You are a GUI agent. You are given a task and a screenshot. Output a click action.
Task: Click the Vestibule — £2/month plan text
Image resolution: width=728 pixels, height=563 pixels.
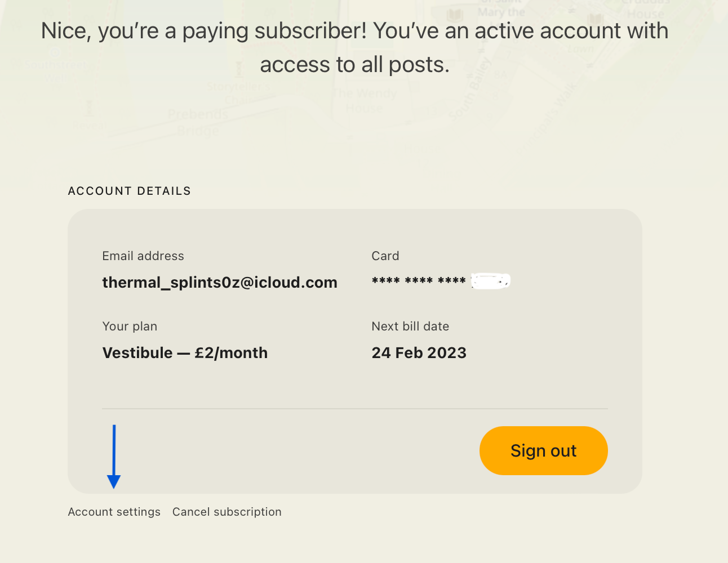tap(185, 353)
